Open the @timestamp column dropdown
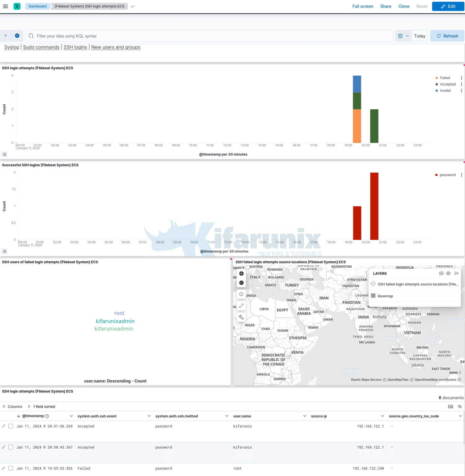465x476 pixels. tap(71, 416)
